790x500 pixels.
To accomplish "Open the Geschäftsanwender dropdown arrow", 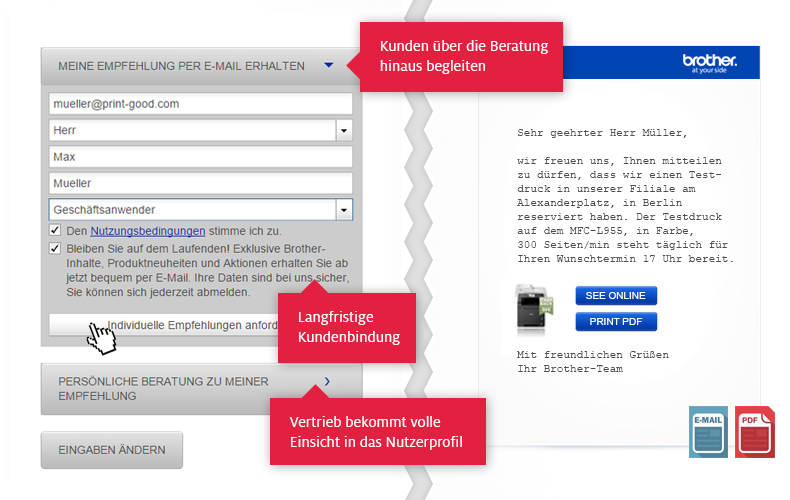I will [x=344, y=210].
